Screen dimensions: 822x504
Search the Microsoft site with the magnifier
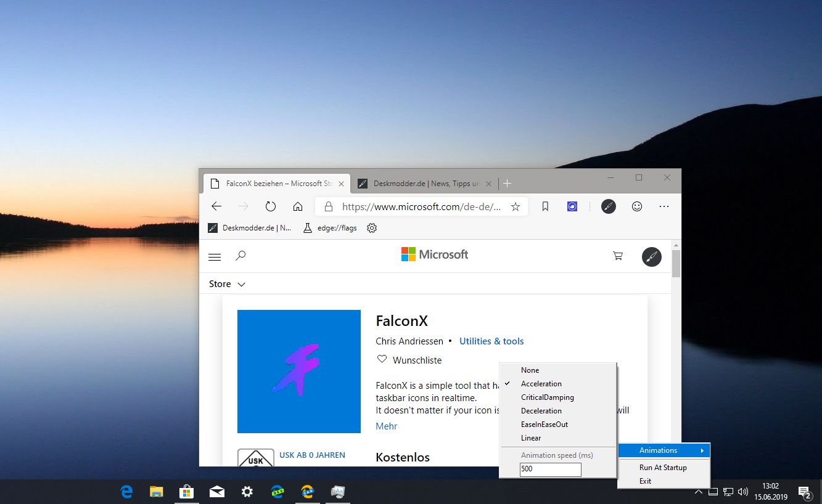point(241,255)
